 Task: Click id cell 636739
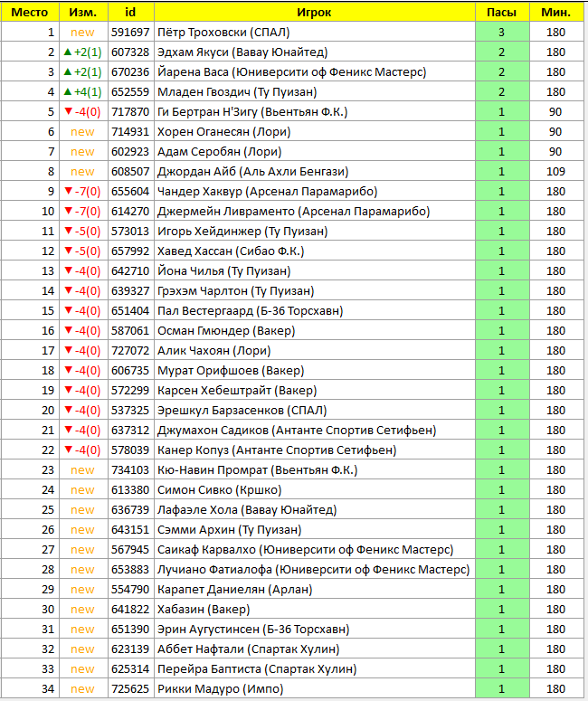tap(130, 509)
